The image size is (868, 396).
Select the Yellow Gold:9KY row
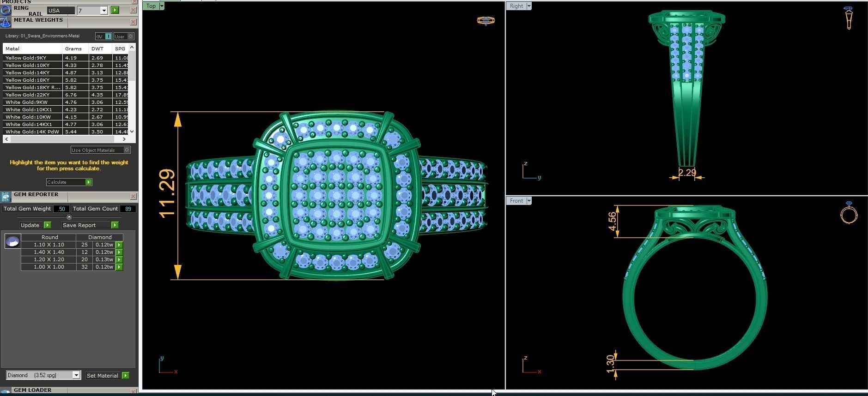[x=65, y=58]
